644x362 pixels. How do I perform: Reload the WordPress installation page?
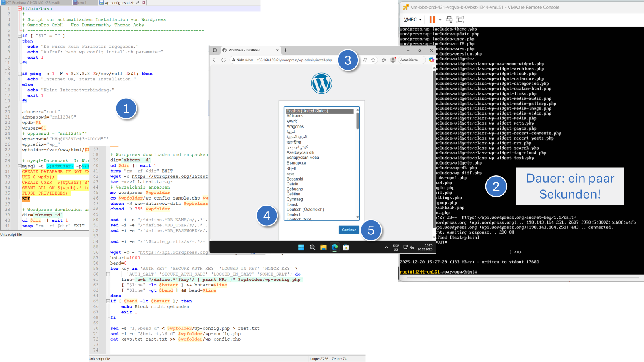point(224,60)
